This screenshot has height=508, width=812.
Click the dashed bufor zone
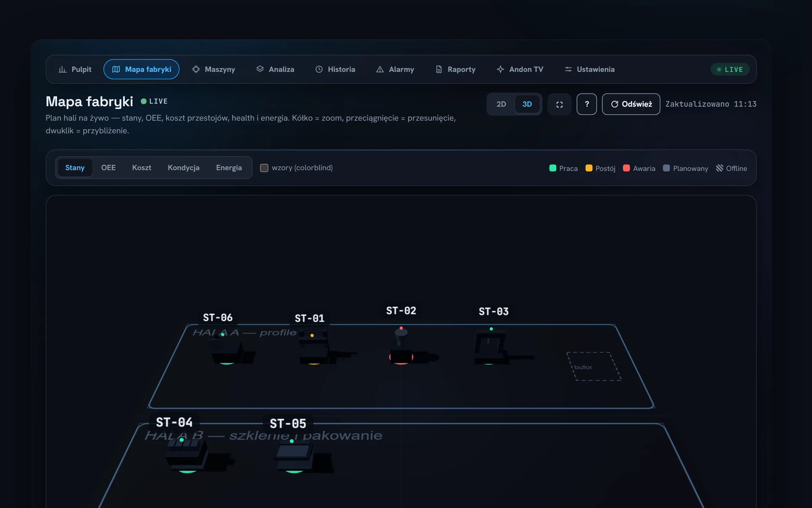(594, 366)
